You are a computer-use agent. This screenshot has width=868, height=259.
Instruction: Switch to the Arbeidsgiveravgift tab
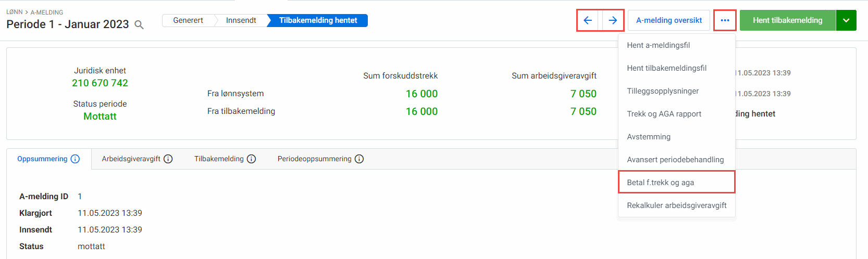pyautogui.click(x=131, y=159)
